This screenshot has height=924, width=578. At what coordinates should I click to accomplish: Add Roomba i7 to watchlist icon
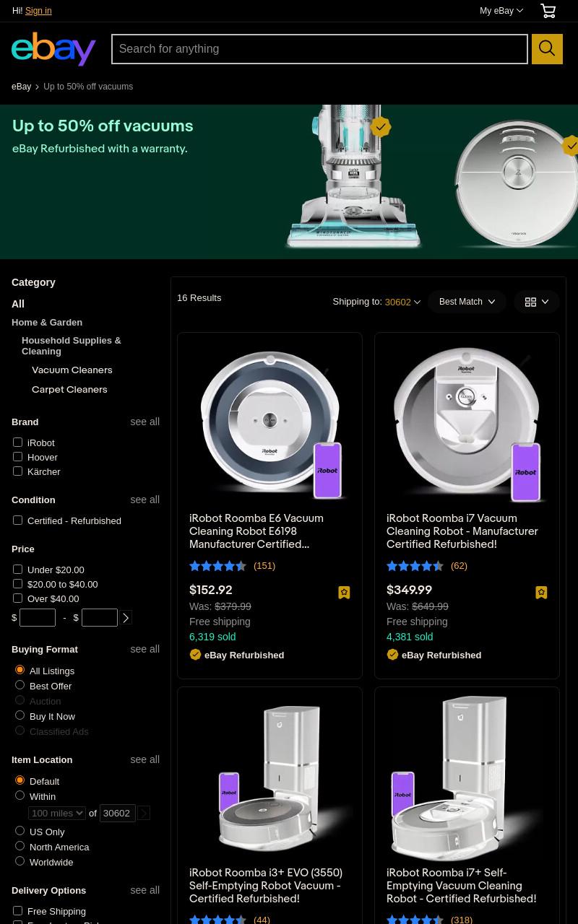(x=541, y=593)
